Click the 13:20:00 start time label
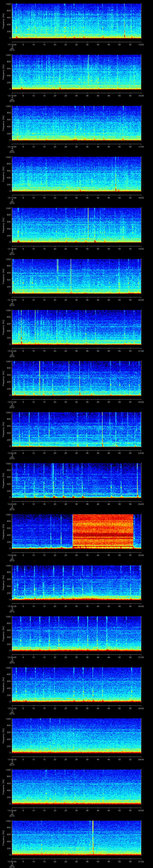 pyautogui.click(x=12, y=351)
